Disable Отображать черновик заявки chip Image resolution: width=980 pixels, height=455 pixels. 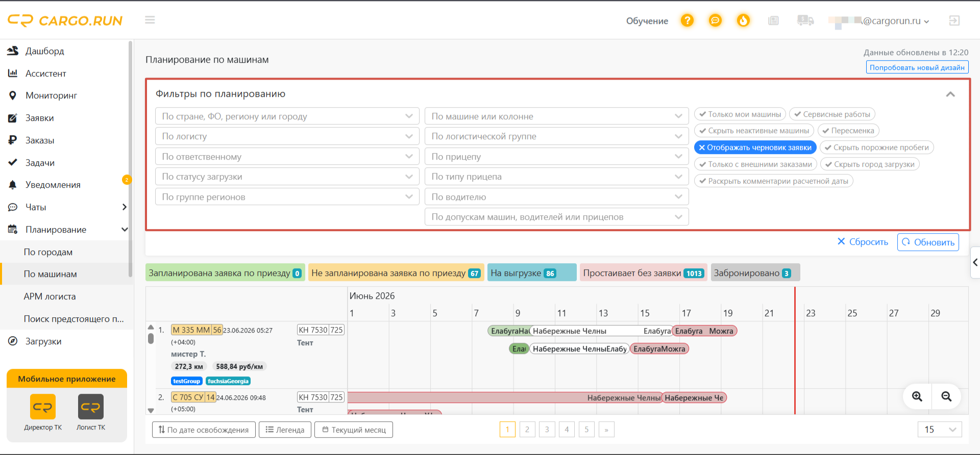(x=755, y=147)
